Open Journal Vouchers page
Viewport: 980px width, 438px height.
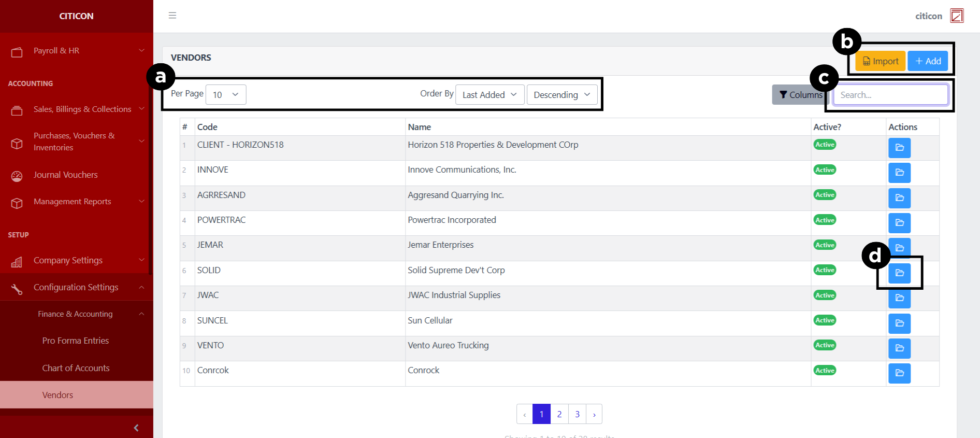click(66, 175)
